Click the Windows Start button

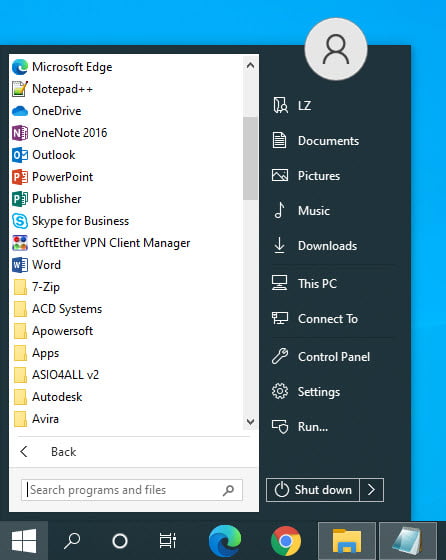(24, 541)
